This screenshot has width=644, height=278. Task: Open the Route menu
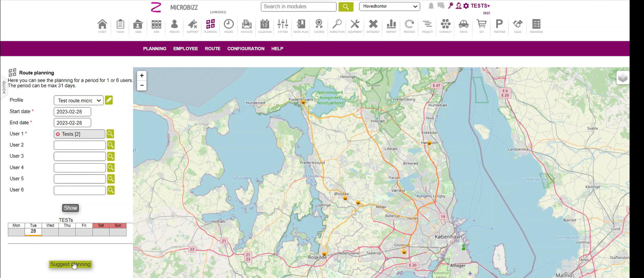212,49
